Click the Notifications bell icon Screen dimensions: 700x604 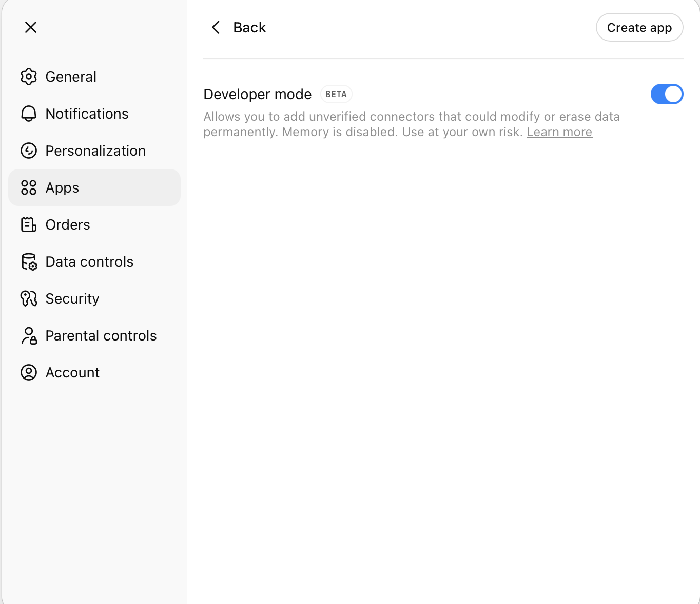click(29, 114)
